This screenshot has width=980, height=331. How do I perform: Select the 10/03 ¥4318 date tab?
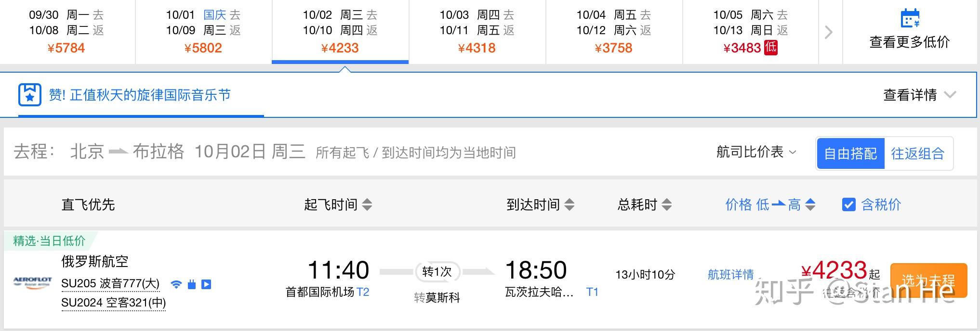(477, 32)
